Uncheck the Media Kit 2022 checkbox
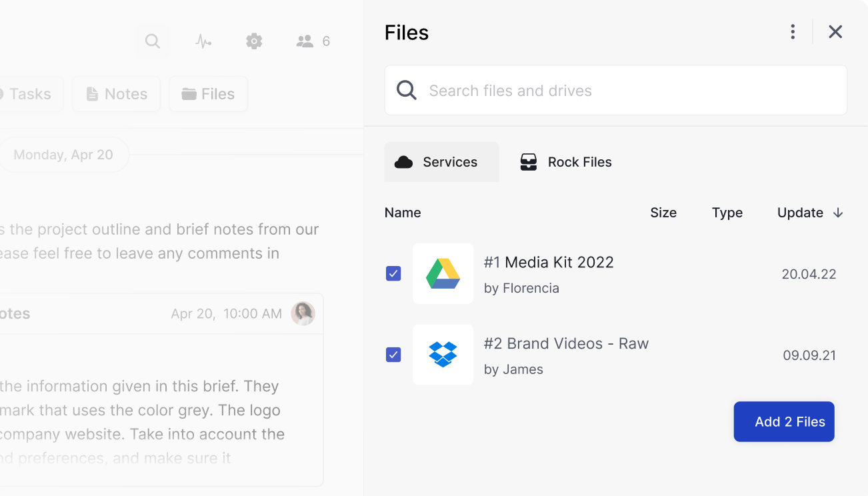 pos(393,274)
